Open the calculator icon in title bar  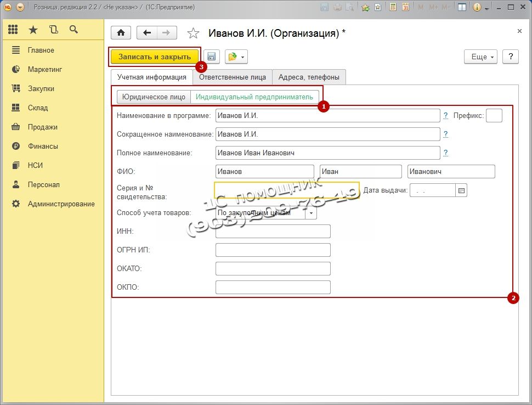pyautogui.click(x=392, y=8)
